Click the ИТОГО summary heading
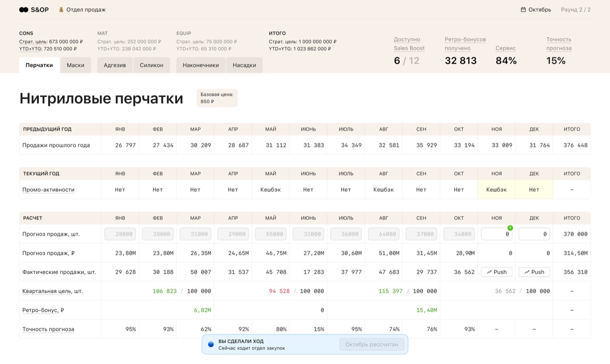The image size is (610, 364). tap(277, 33)
